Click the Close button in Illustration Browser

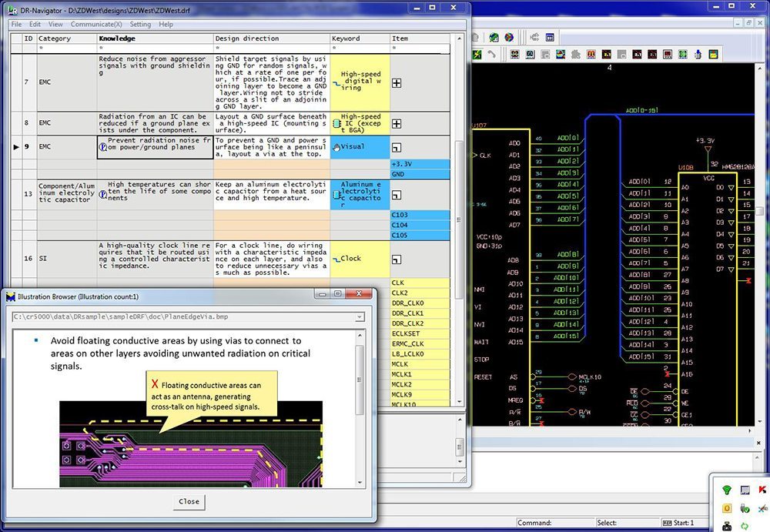click(189, 501)
